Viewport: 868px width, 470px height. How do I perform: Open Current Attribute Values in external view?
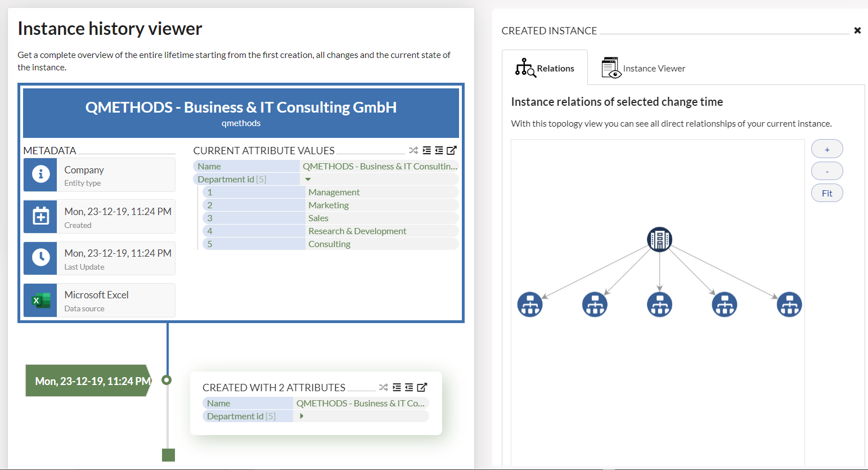pyautogui.click(x=452, y=150)
